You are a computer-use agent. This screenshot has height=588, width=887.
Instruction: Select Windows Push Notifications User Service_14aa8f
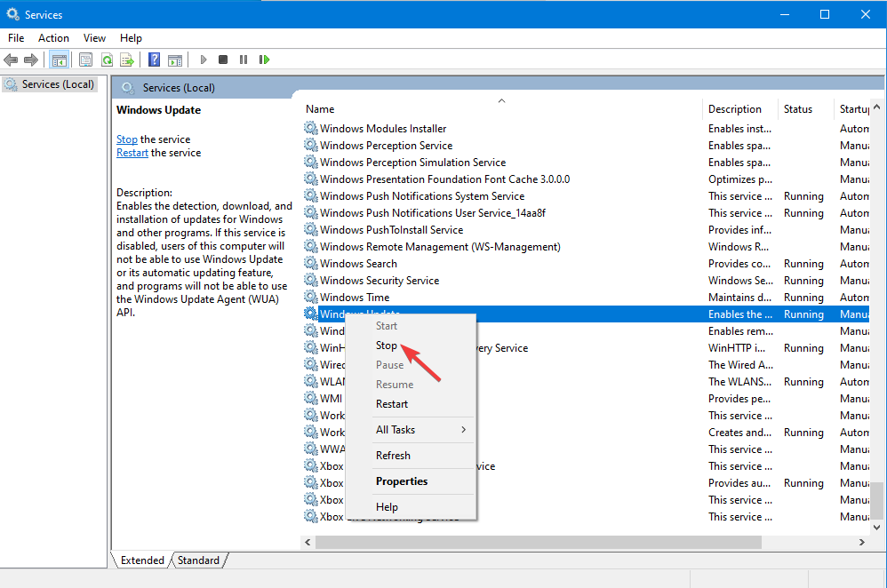click(x=433, y=213)
